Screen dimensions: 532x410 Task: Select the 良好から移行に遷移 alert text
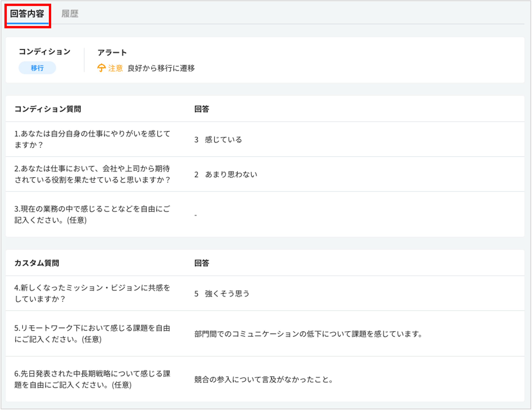tap(161, 68)
